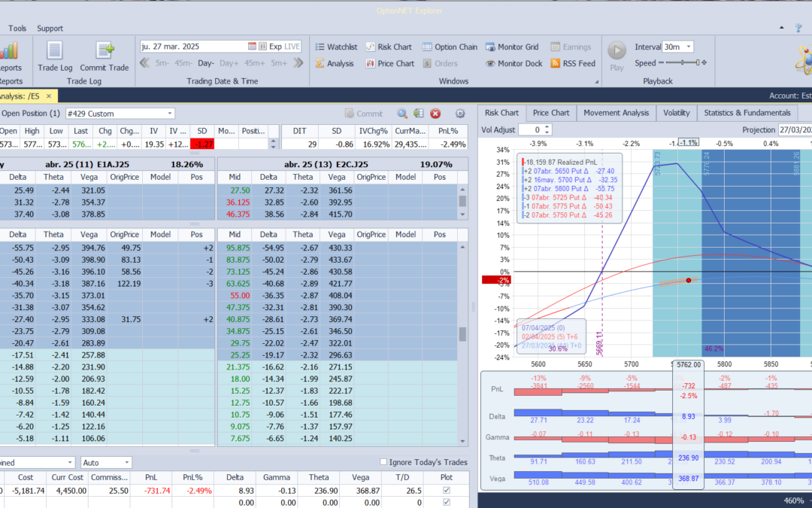
Task: Enable Ignore Today's Trades checkbox
Action: (x=384, y=462)
